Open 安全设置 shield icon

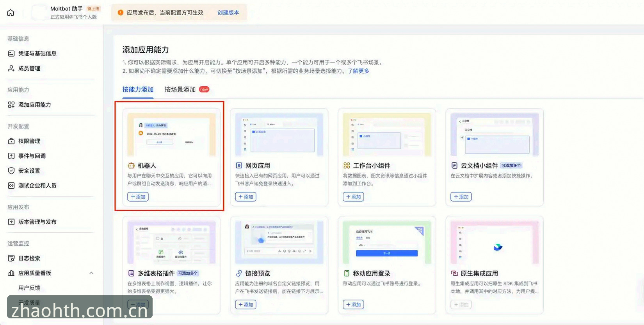tap(11, 171)
